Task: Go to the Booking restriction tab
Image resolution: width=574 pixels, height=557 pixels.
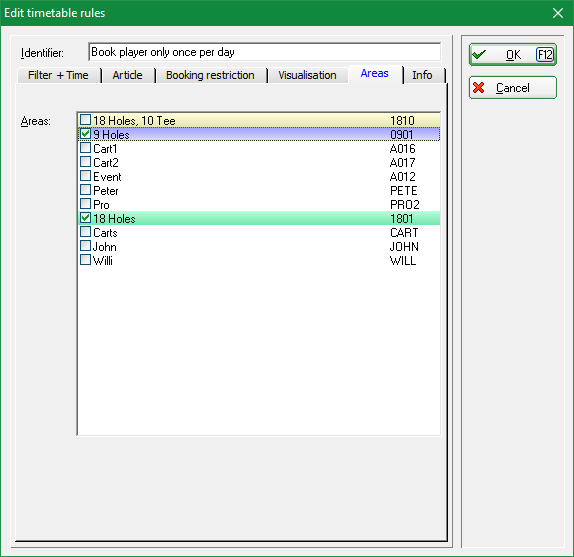Action: [x=210, y=75]
